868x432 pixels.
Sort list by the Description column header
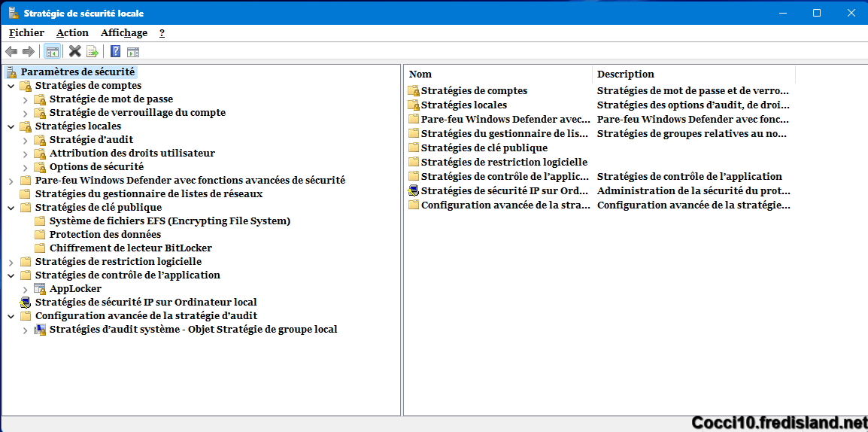click(694, 75)
